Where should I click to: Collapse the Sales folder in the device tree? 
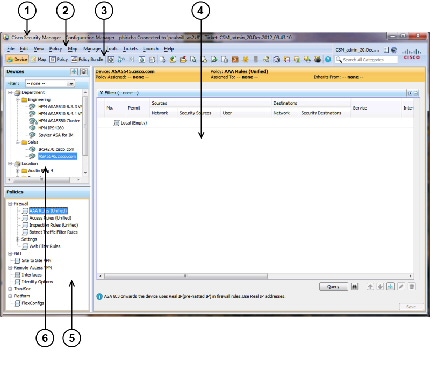18,142
